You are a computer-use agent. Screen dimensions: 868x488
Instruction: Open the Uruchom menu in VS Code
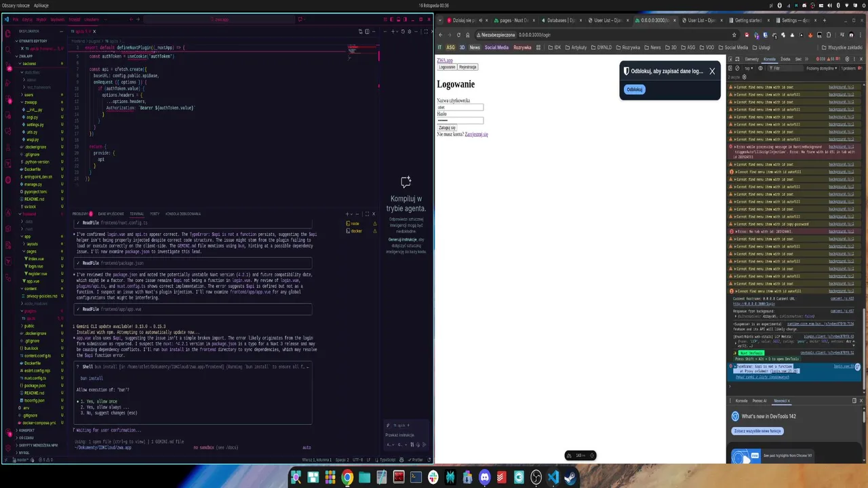coord(92,20)
